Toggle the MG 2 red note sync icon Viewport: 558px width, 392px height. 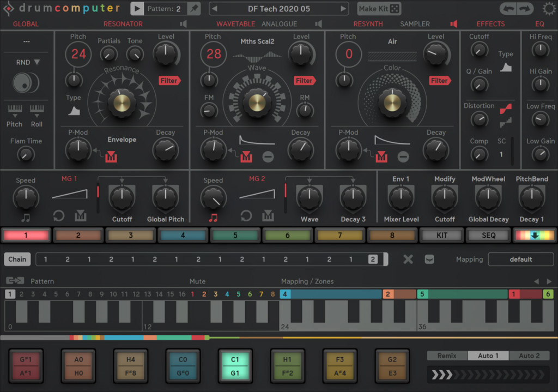213,217
